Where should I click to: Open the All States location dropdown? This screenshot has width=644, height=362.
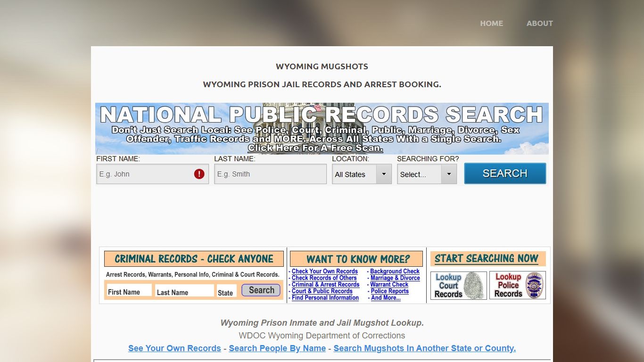(362, 174)
